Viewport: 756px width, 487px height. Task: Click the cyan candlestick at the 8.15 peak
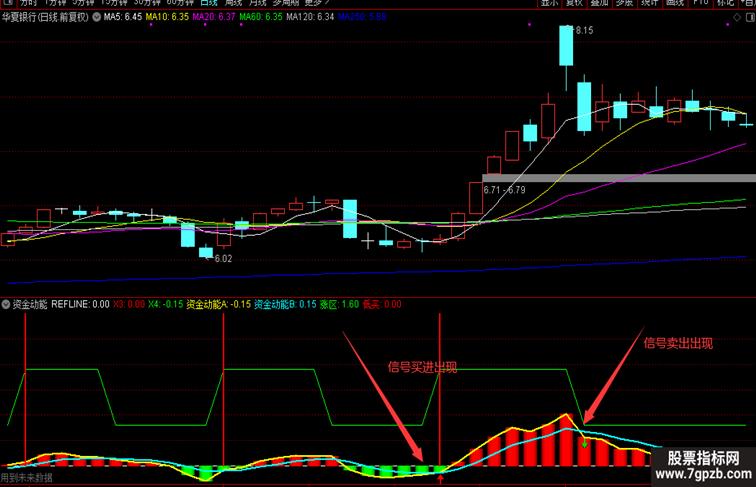[566, 46]
